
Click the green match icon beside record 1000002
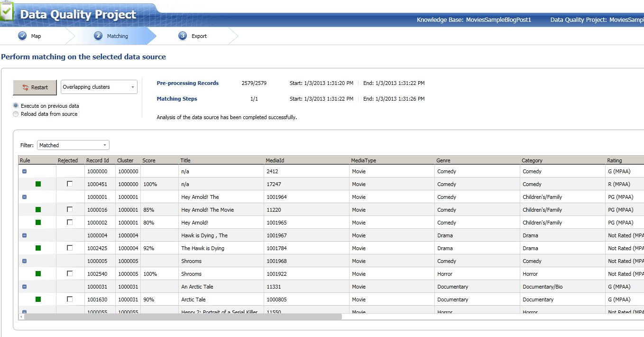click(x=38, y=222)
